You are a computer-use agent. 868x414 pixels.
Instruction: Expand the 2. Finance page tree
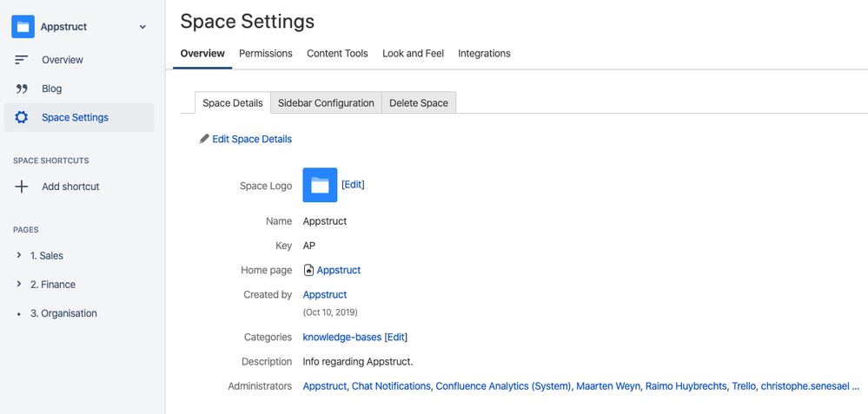click(19, 284)
